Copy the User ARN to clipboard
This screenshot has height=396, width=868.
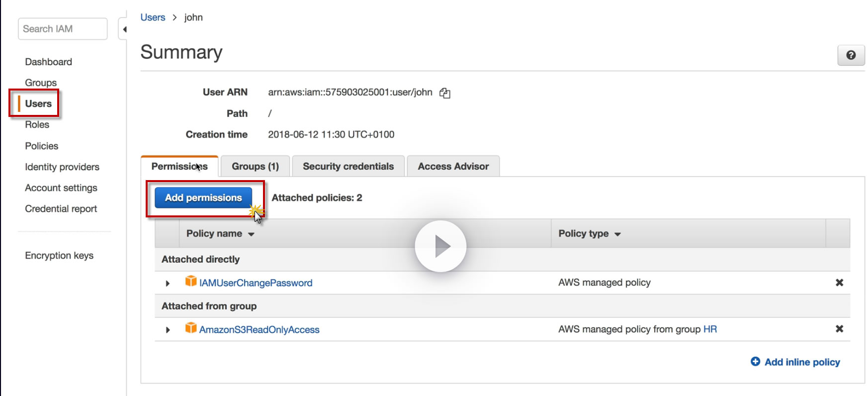[x=445, y=93]
